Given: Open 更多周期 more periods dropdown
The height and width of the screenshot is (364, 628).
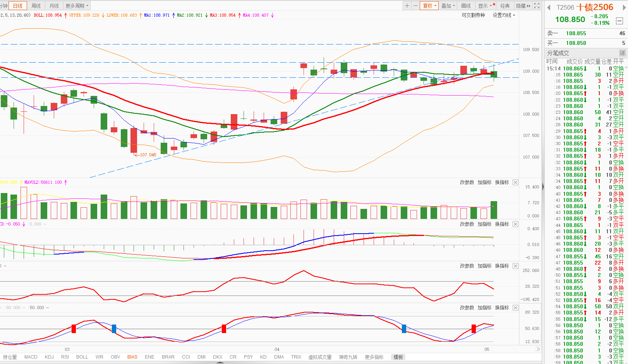Looking at the screenshot, I should [x=77, y=6].
